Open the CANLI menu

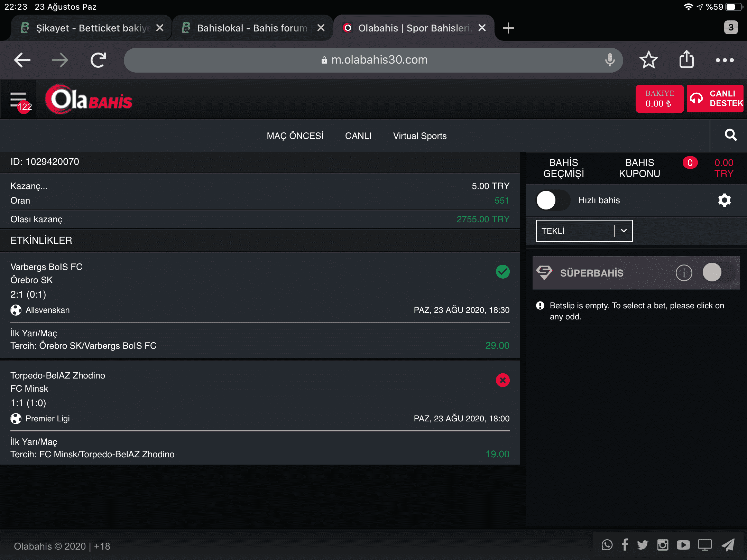pyautogui.click(x=358, y=136)
